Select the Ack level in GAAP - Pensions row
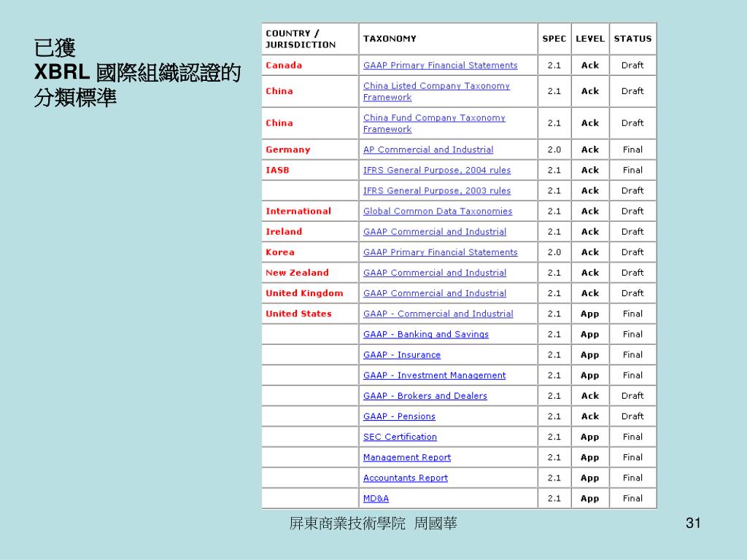The width and height of the screenshot is (747, 560). coord(589,416)
